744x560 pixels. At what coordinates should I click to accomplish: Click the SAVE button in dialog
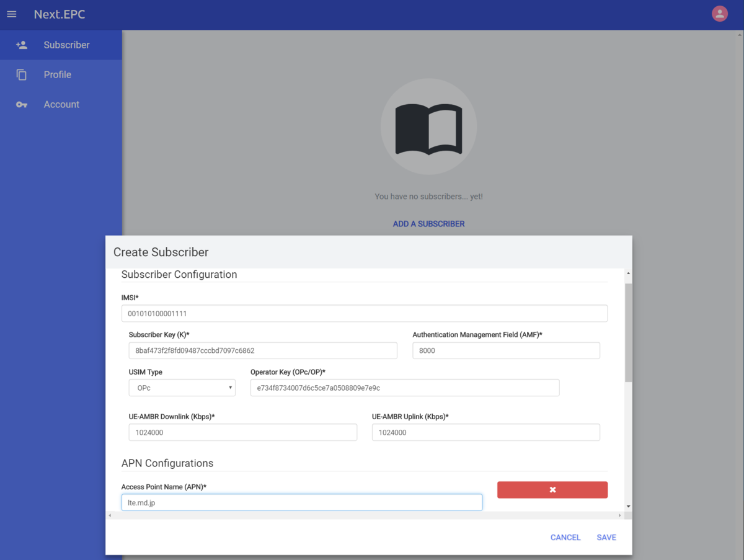click(x=606, y=538)
